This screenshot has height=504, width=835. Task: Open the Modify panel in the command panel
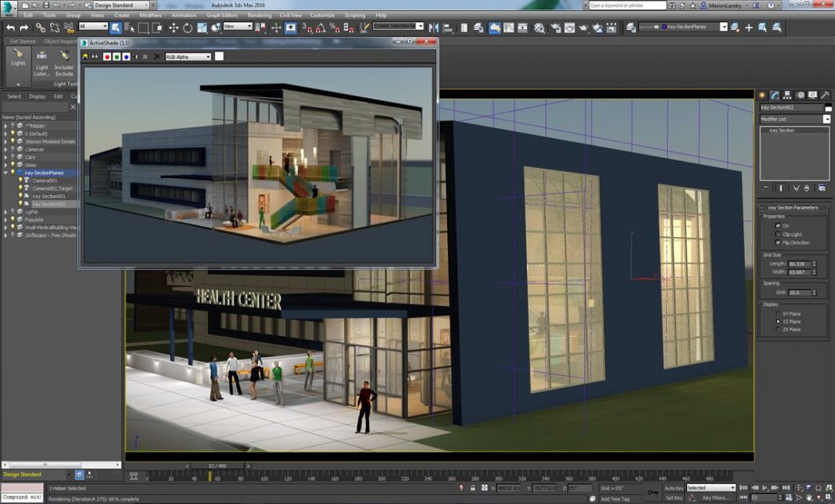tap(774, 95)
